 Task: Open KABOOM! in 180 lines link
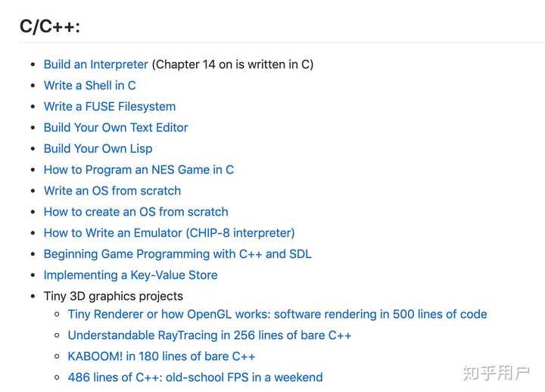(161, 356)
